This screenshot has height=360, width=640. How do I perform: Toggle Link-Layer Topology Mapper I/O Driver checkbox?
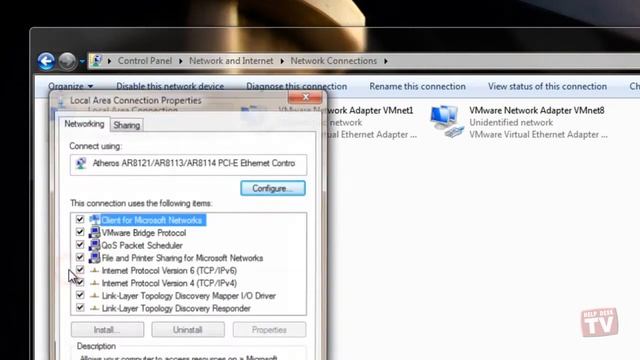pyautogui.click(x=80, y=295)
